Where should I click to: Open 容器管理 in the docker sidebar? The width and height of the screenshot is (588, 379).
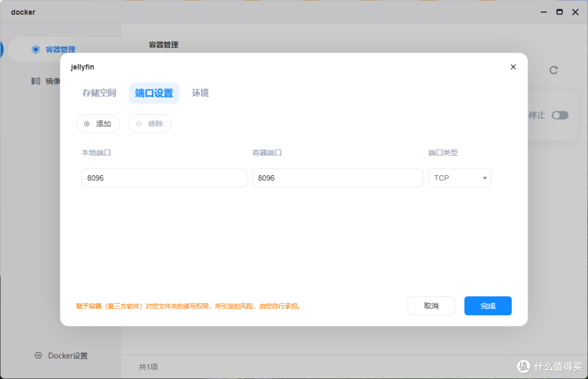coord(60,50)
